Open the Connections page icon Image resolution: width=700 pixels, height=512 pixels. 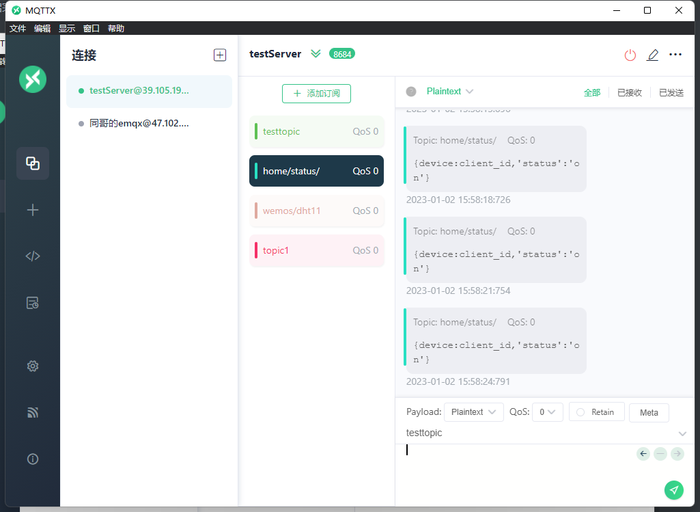pos(33,163)
